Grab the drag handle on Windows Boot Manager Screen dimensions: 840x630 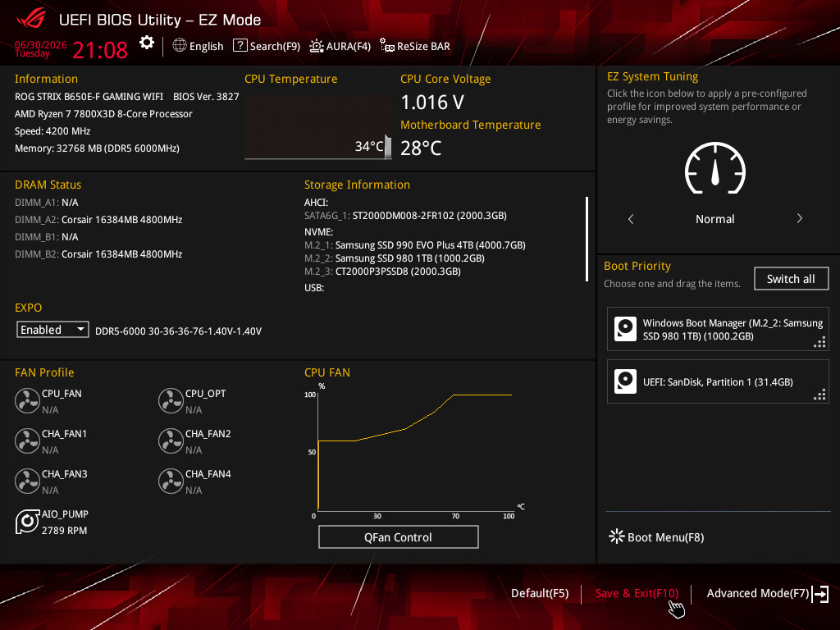coord(819,342)
